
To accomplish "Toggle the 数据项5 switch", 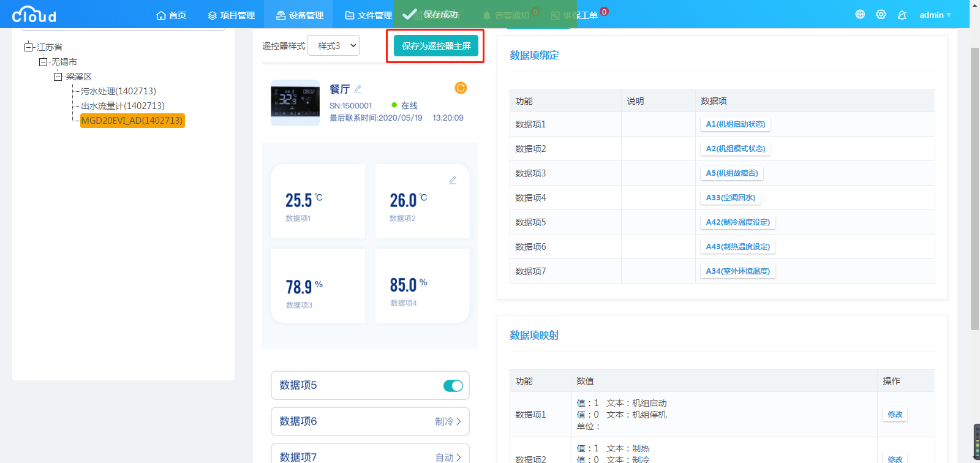I will [x=453, y=386].
